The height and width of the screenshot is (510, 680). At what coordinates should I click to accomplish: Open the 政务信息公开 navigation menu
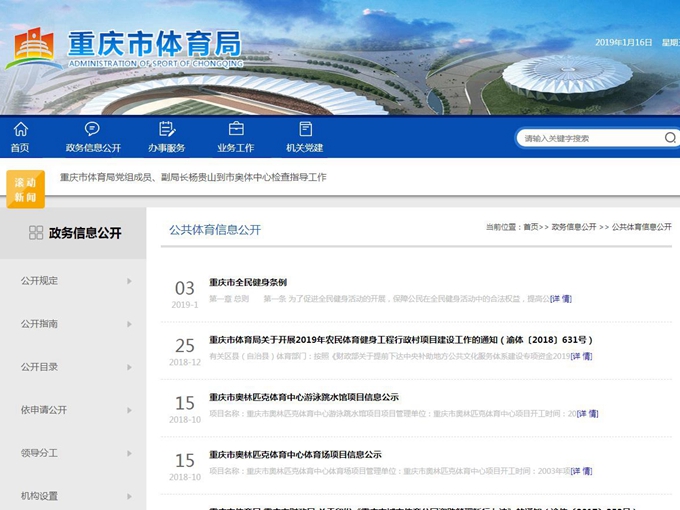(93, 148)
